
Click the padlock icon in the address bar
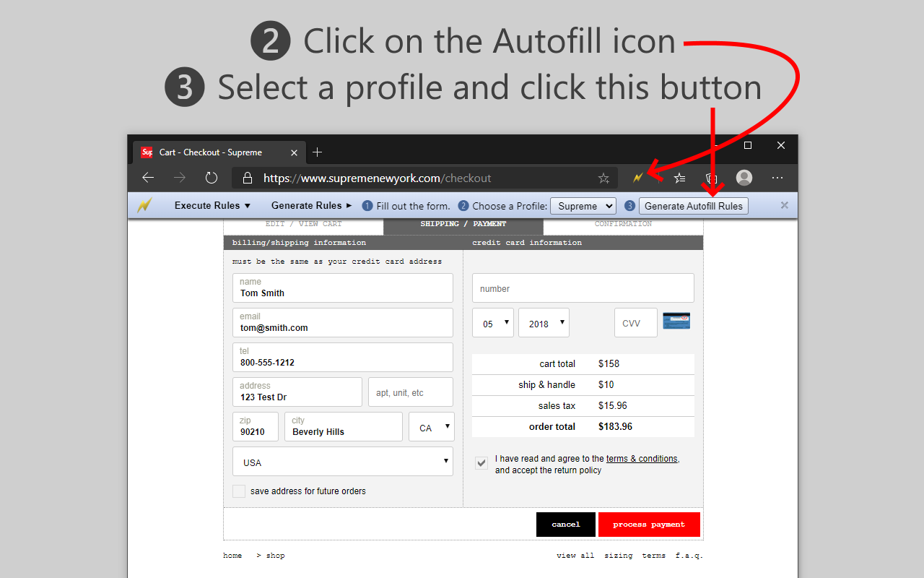pyautogui.click(x=247, y=178)
